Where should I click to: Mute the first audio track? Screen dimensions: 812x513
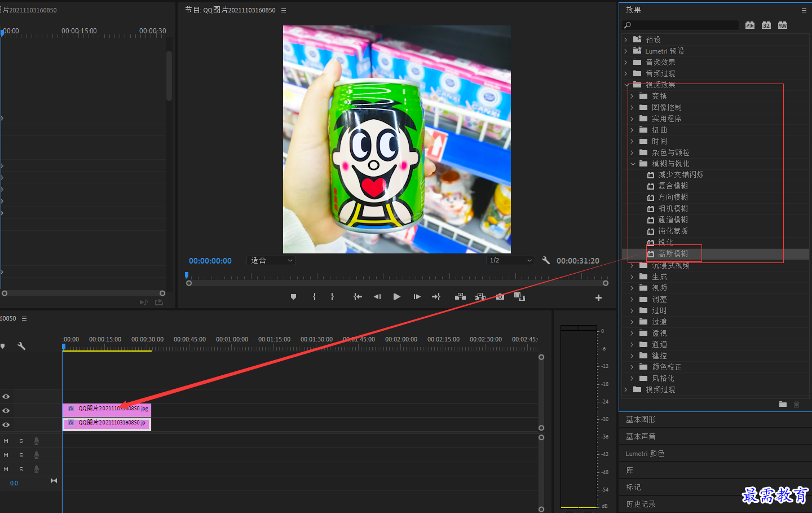tap(6, 441)
